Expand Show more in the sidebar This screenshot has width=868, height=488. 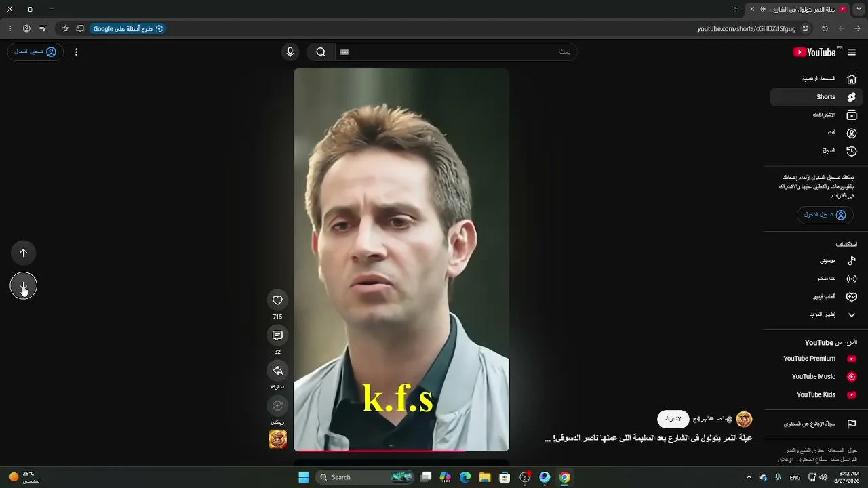(815, 314)
